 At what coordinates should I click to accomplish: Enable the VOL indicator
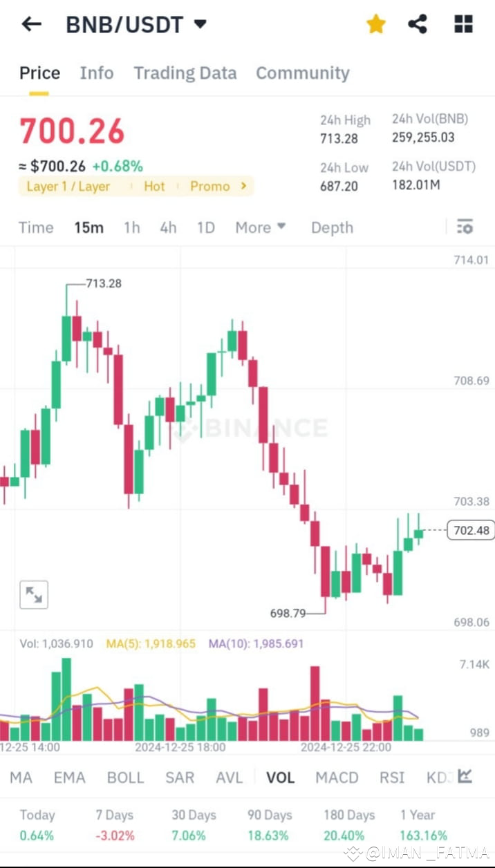[x=280, y=777]
